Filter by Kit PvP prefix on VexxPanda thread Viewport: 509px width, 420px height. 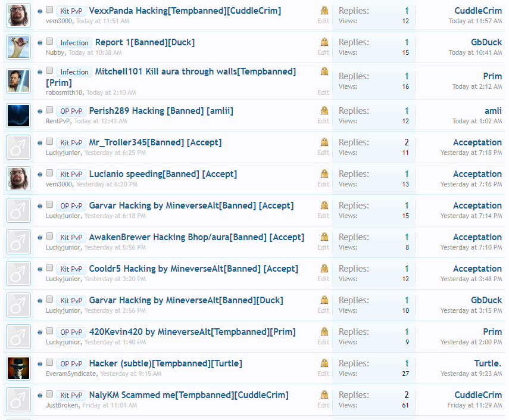point(71,11)
